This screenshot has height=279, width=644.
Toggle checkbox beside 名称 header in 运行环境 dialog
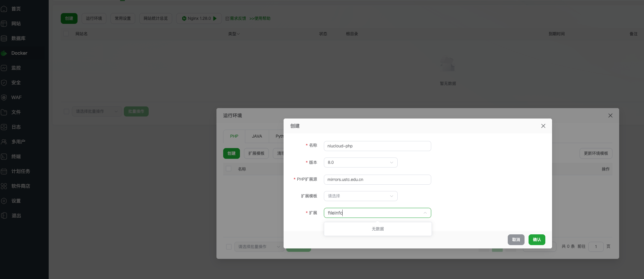tap(229, 169)
